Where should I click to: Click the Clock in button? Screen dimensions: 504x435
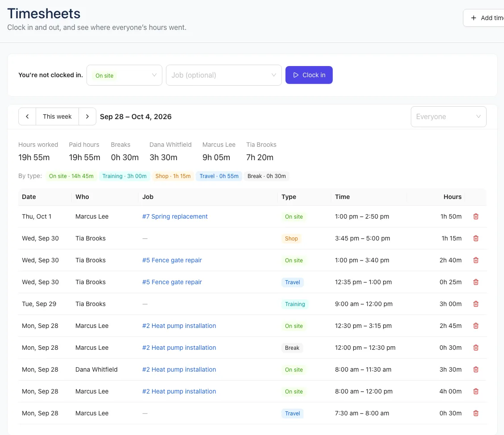click(x=309, y=75)
